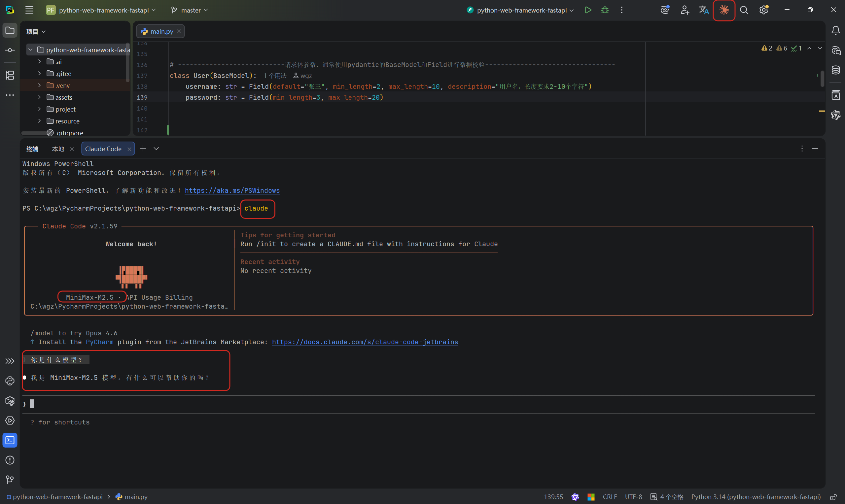
Task: Open the Git tool window
Action: coord(10,480)
